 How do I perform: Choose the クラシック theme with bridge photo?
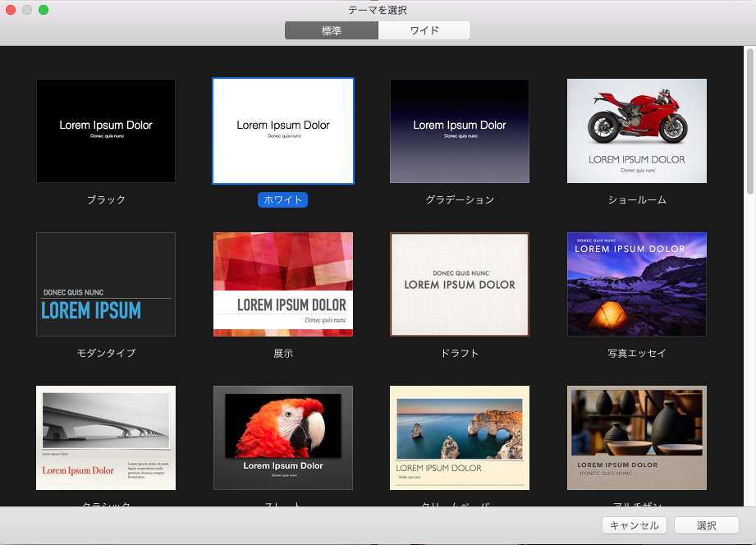coord(106,437)
